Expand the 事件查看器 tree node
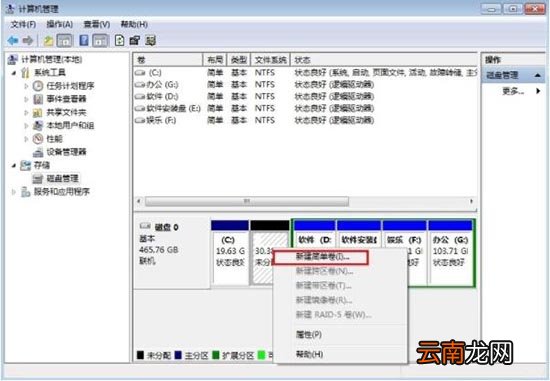The image size is (550, 381). tap(26, 99)
